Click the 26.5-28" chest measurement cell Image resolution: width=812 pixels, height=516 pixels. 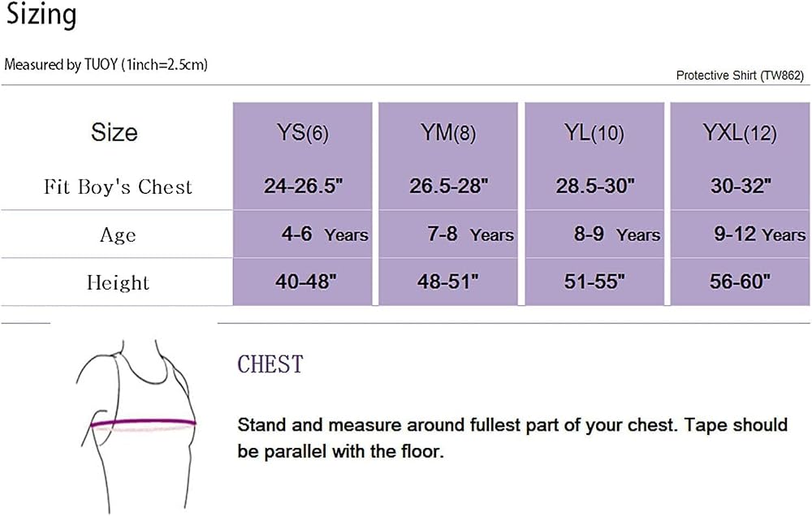click(x=448, y=186)
